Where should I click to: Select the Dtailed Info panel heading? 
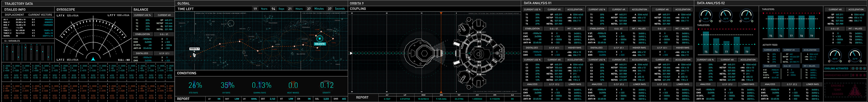(x=15, y=10)
